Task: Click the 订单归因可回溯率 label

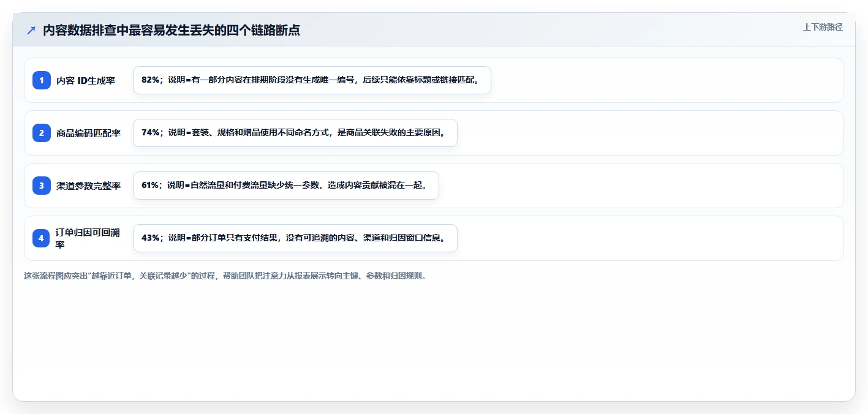Action: point(89,238)
